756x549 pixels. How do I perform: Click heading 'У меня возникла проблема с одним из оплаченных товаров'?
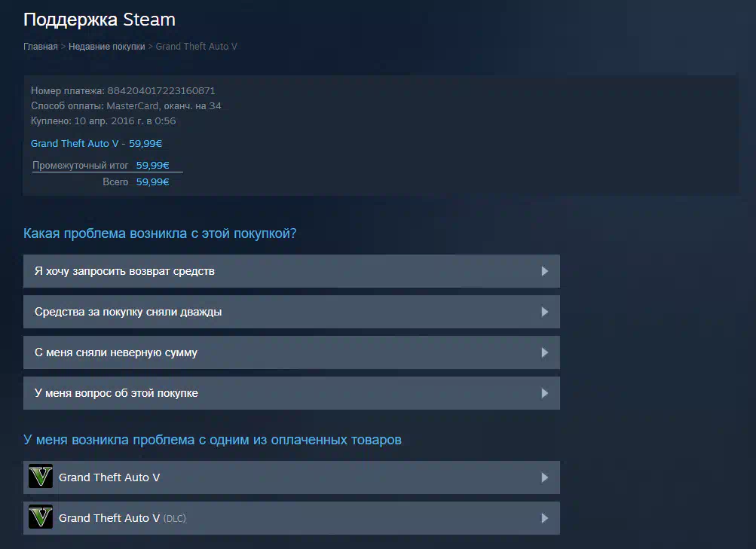point(212,440)
